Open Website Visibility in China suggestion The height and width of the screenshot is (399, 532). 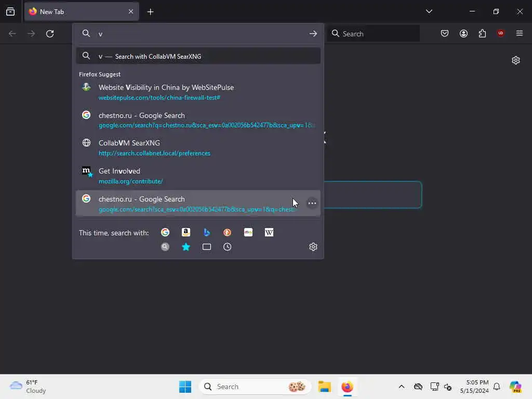pos(198,92)
